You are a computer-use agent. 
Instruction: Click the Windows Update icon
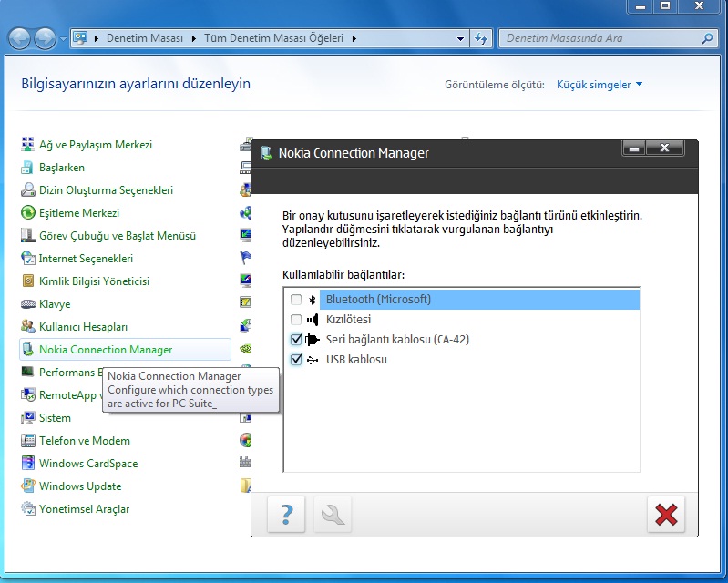pos(28,486)
